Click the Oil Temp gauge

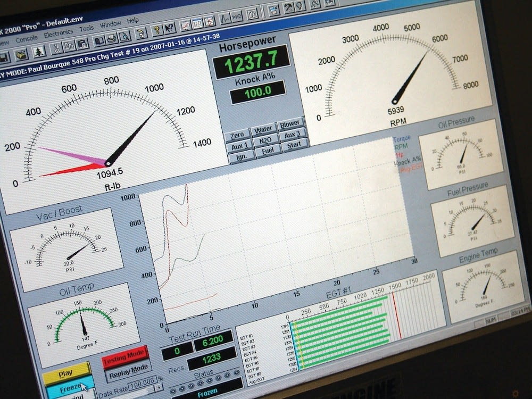pos(83,324)
